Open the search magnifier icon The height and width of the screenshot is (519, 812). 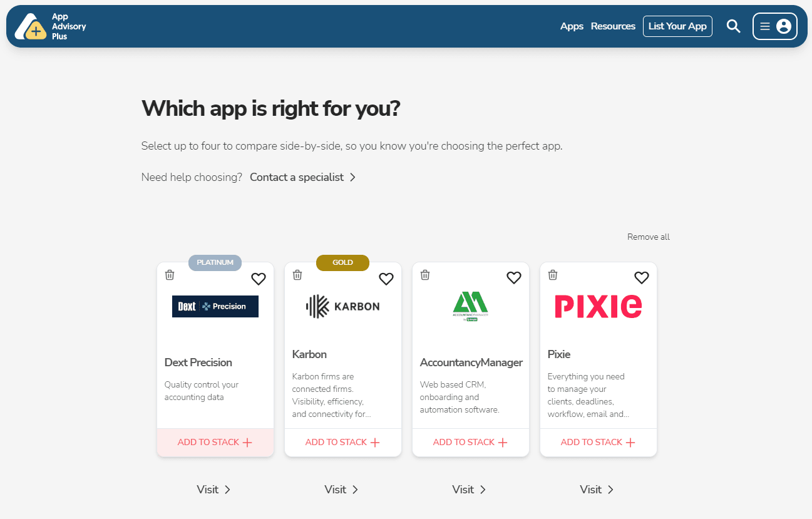coord(733,26)
